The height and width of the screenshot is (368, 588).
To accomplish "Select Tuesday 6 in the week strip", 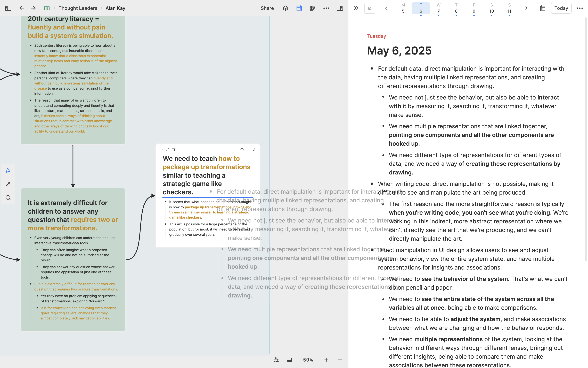I will click(x=421, y=8).
